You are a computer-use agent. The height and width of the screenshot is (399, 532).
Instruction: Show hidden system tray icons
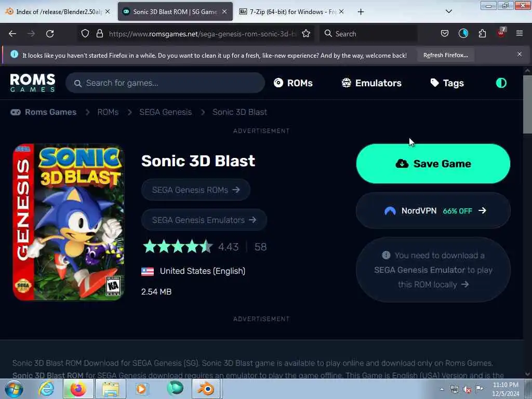click(442, 390)
